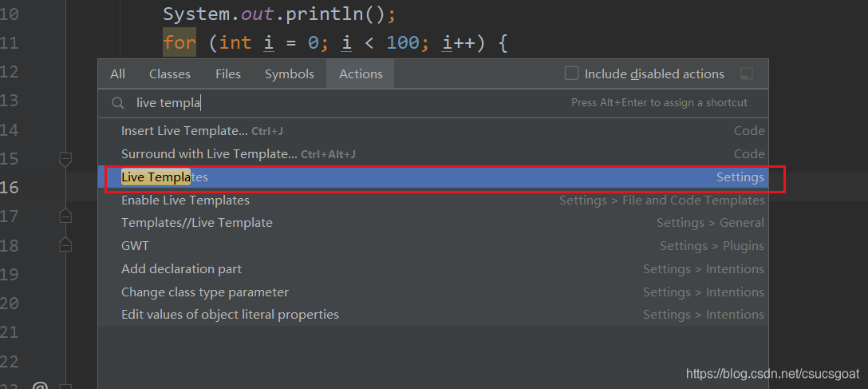The height and width of the screenshot is (389, 868).
Task: Enable Include disabled actions checkbox
Action: [571, 73]
